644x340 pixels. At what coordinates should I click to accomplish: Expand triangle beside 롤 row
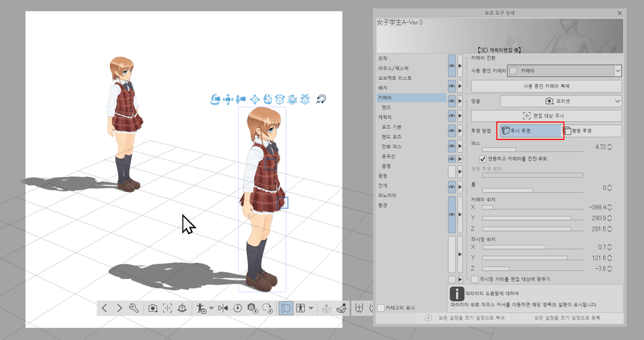[x=460, y=187]
